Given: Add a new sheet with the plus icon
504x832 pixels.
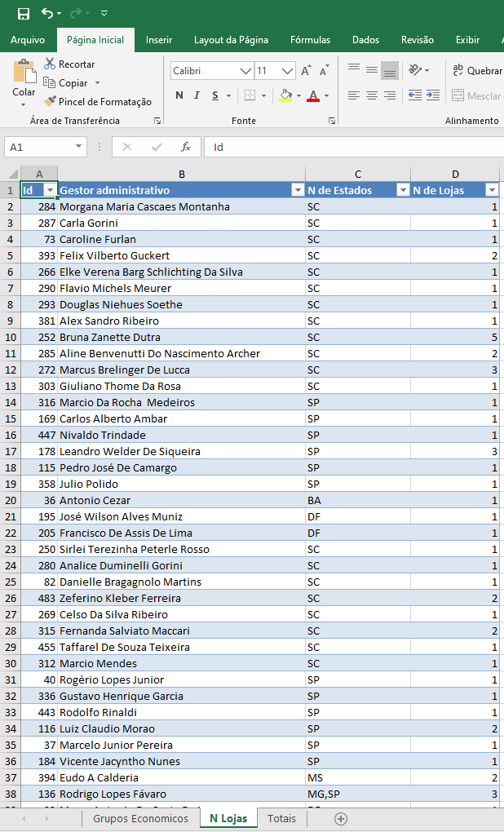Looking at the screenshot, I should coord(341,818).
